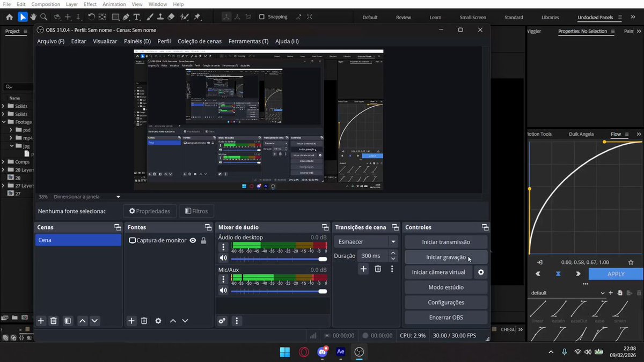Open virtual camera settings gear
The image size is (644, 362).
[481, 272]
